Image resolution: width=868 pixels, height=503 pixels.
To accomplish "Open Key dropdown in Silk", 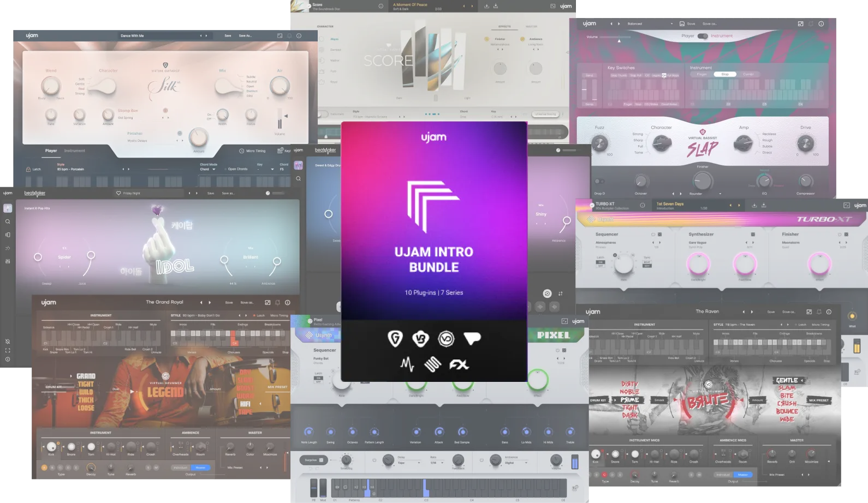I will pos(265,169).
